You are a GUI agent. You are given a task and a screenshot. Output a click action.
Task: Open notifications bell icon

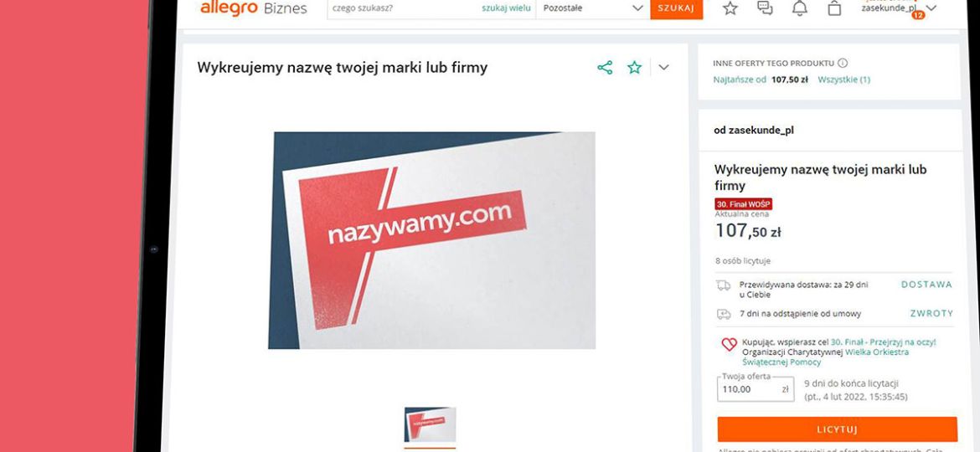pyautogui.click(x=800, y=8)
